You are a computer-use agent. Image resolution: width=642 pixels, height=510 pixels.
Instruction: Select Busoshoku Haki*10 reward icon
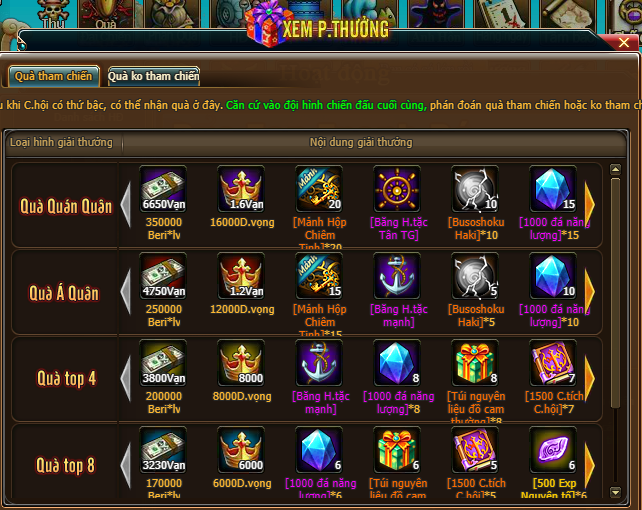(x=475, y=189)
